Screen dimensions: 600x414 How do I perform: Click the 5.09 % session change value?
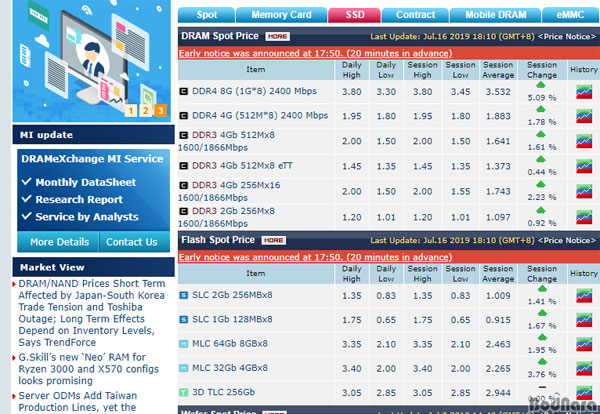[541, 98]
